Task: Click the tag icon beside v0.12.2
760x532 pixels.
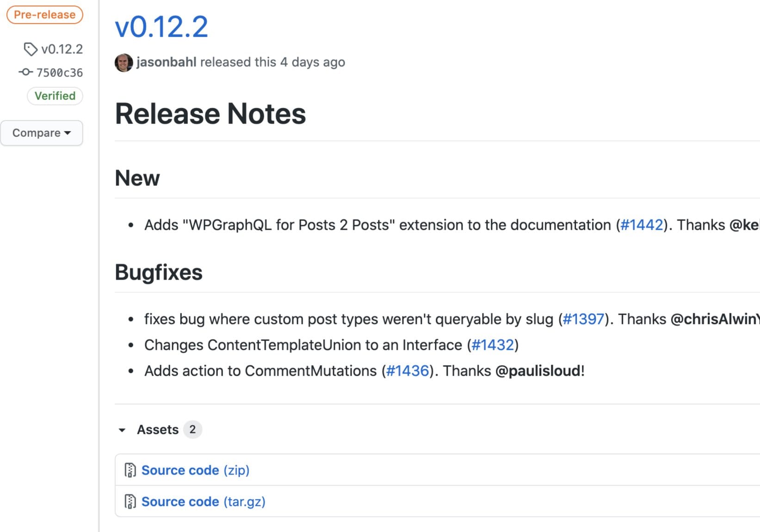Action: tap(31, 49)
